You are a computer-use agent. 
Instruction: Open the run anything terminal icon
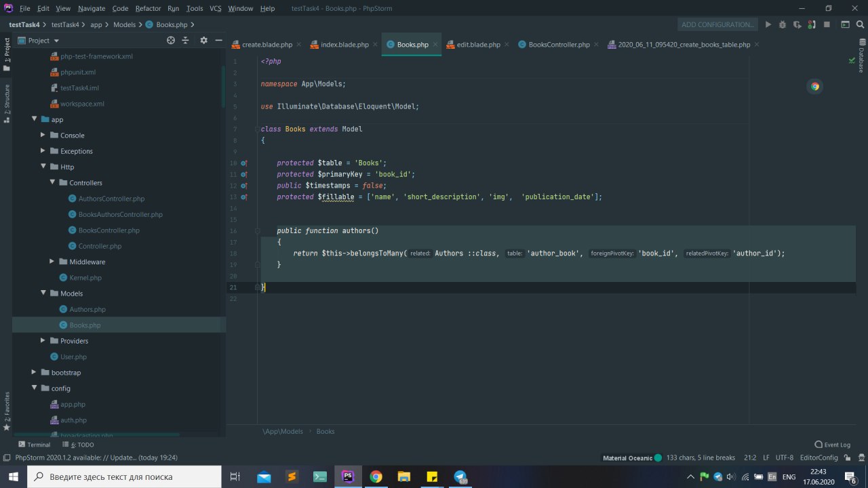click(846, 24)
